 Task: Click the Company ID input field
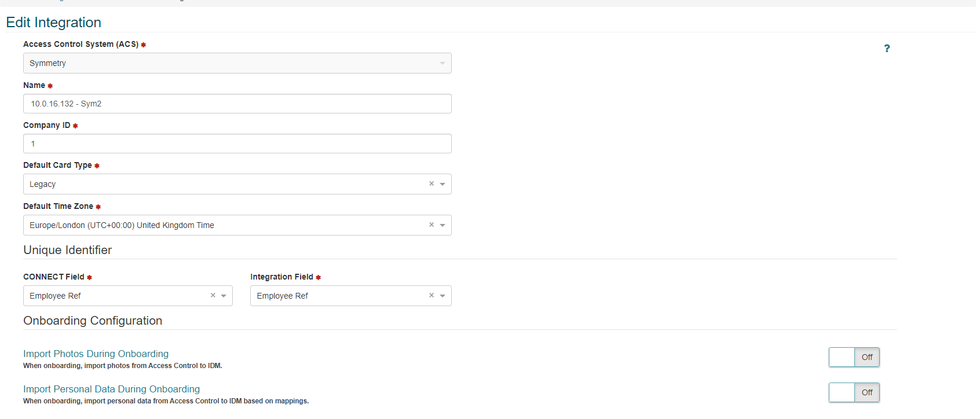[237, 144]
